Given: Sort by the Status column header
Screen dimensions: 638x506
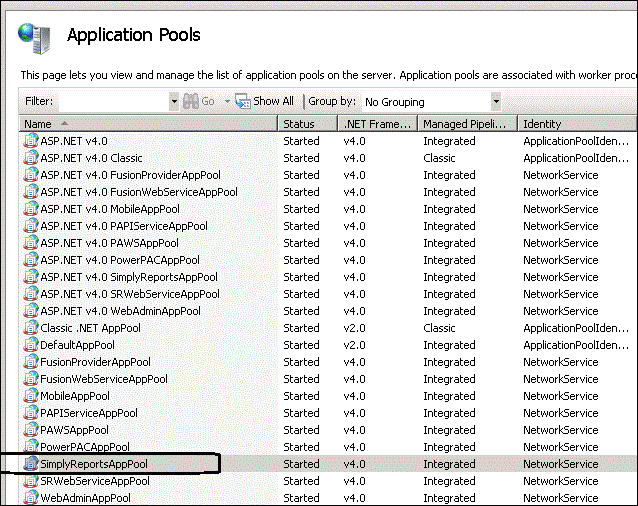Looking at the screenshot, I should 298,124.
